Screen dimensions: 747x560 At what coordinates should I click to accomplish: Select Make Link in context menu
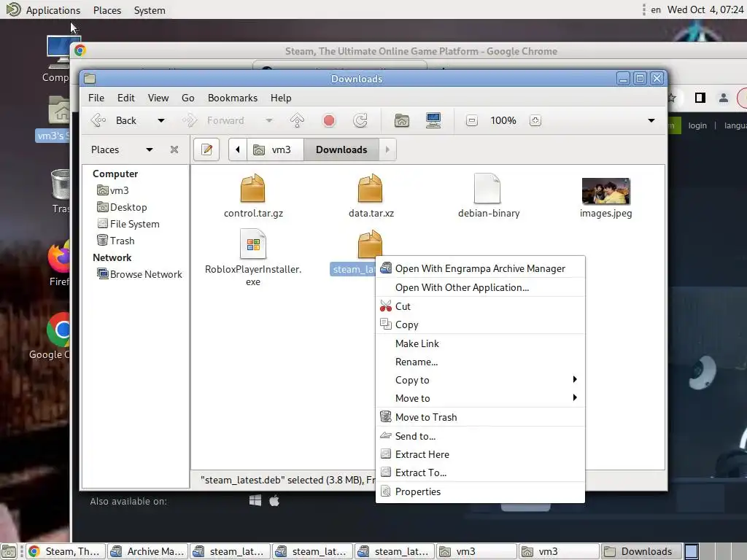[480, 343]
